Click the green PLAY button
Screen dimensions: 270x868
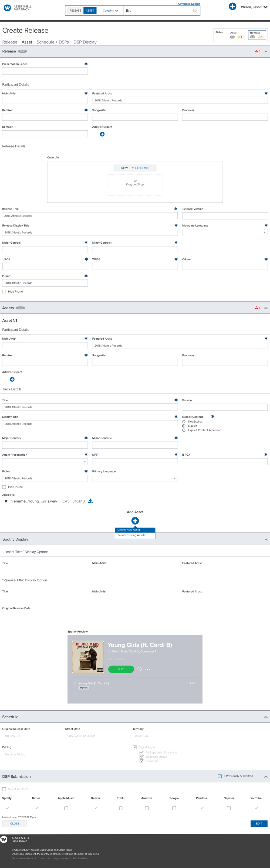coord(121,669)
